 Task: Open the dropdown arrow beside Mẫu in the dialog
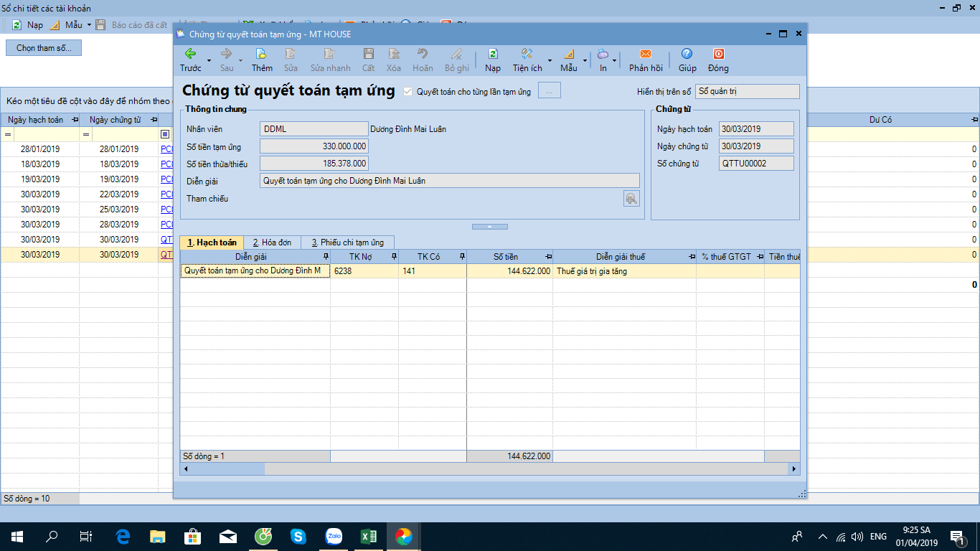pyautogui.click(x=585, y=61)
